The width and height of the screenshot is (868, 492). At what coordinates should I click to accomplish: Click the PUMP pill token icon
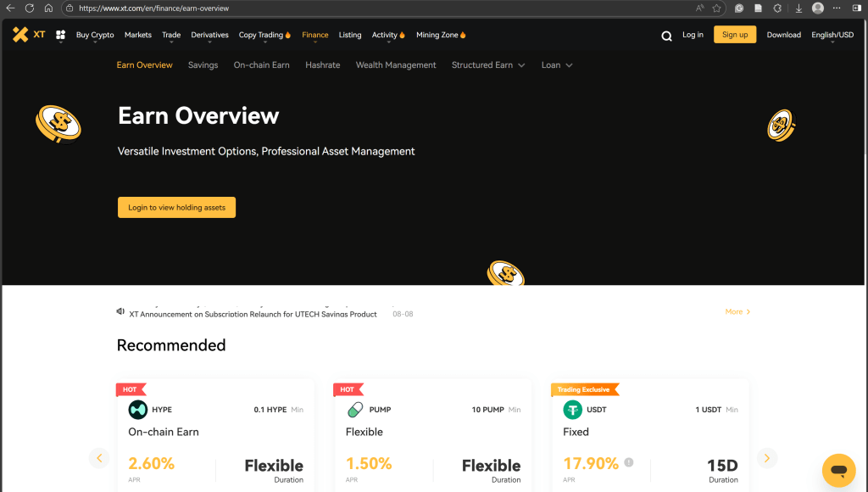[x=355, y=410]
